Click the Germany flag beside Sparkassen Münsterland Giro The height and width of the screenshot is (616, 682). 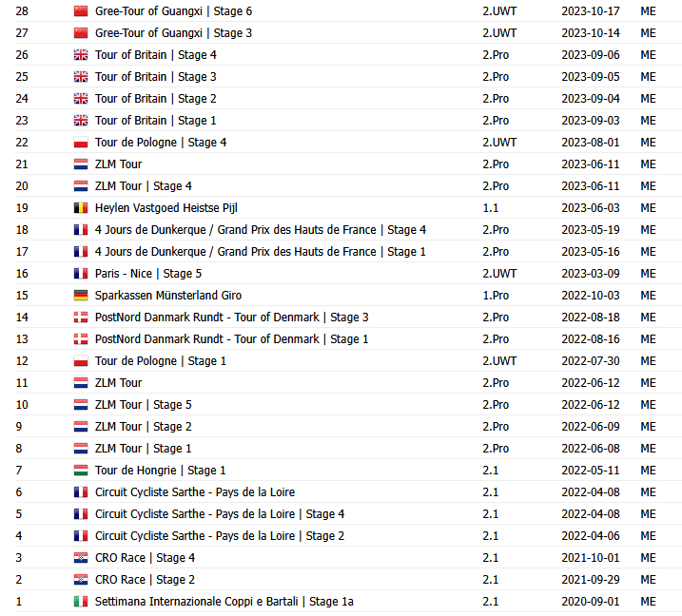point(81,296)
